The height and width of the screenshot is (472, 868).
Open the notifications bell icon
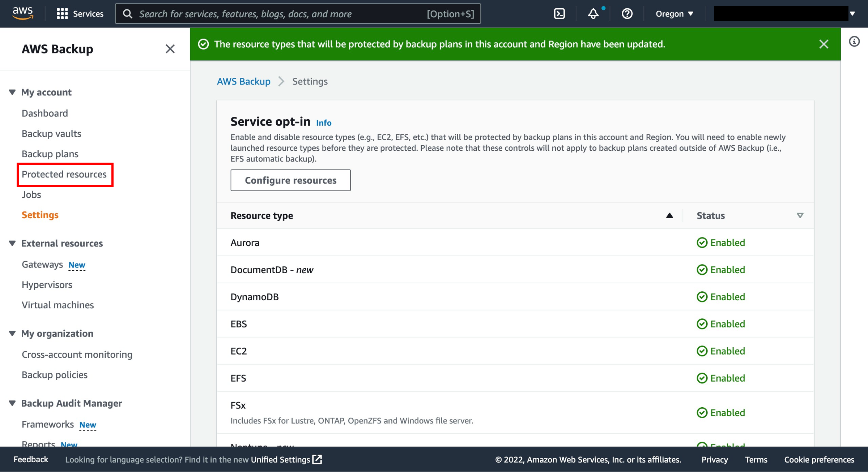click(593, 14)
